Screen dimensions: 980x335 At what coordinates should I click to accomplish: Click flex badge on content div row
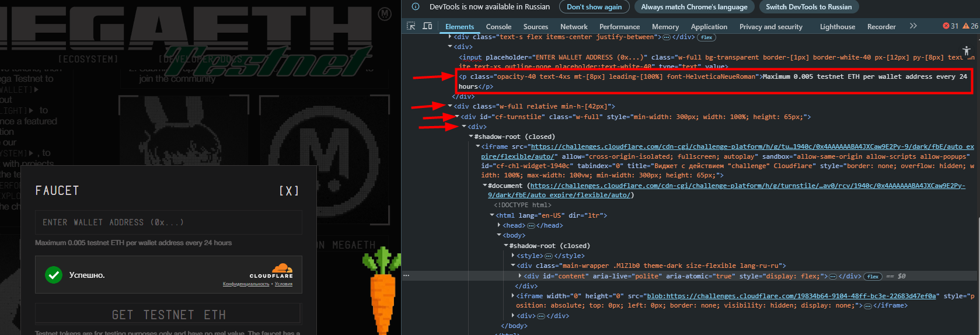[x=873, y=277]
